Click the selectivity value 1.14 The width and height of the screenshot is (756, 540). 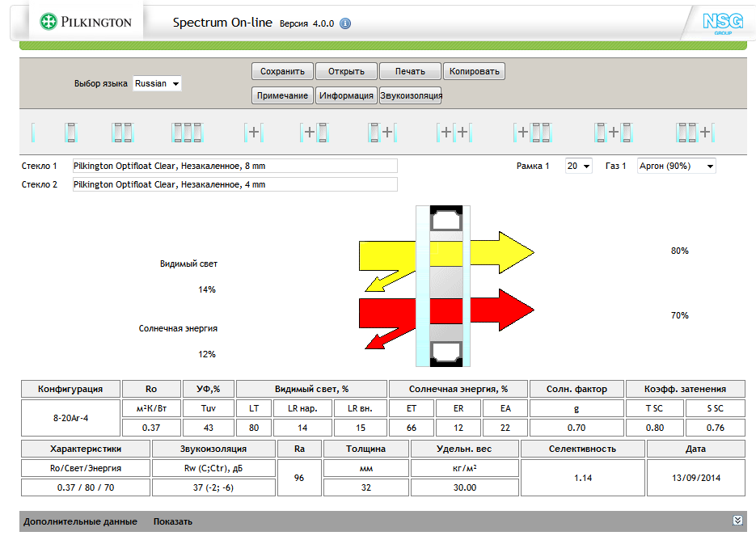click(583, 478)
